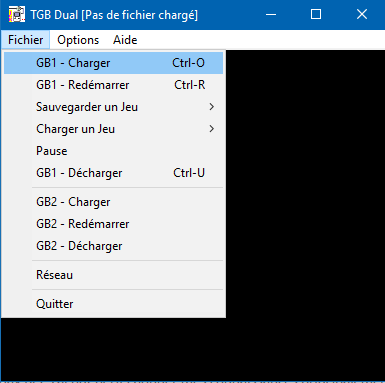
Task: Close the Fichier menu via its header
Action: 26,40
